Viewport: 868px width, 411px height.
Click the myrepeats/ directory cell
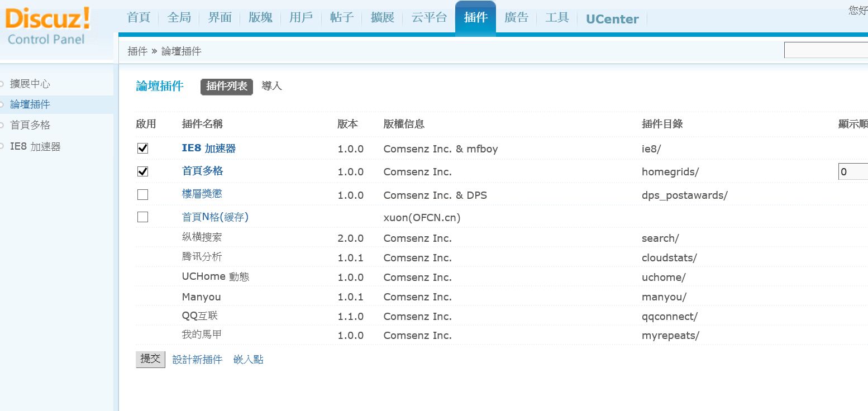click(x=670, y=336)
